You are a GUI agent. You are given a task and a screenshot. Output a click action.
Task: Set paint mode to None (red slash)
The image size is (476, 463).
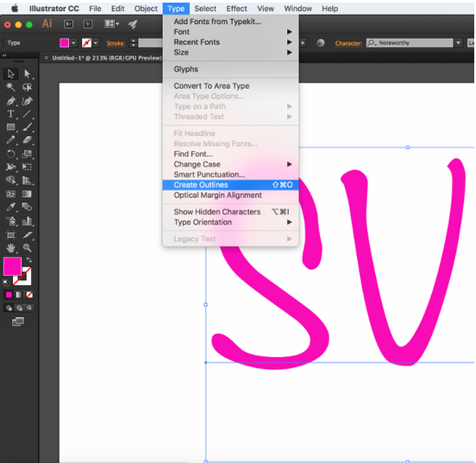pos(29,295)
